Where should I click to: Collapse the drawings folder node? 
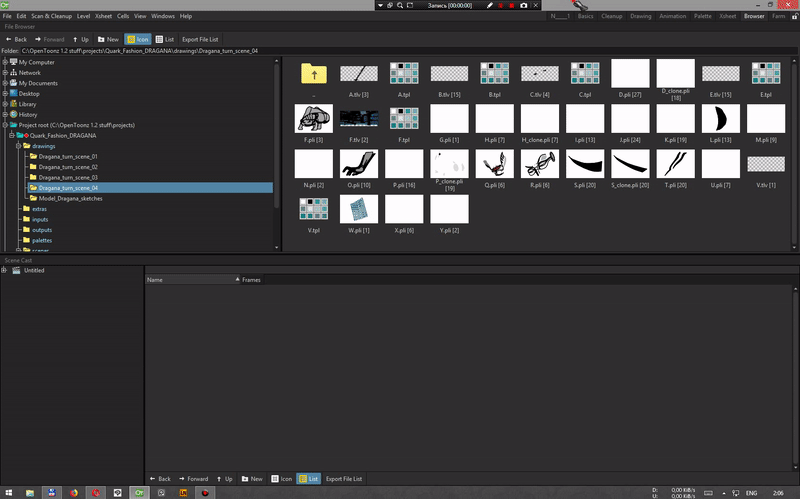click(18, 146)
